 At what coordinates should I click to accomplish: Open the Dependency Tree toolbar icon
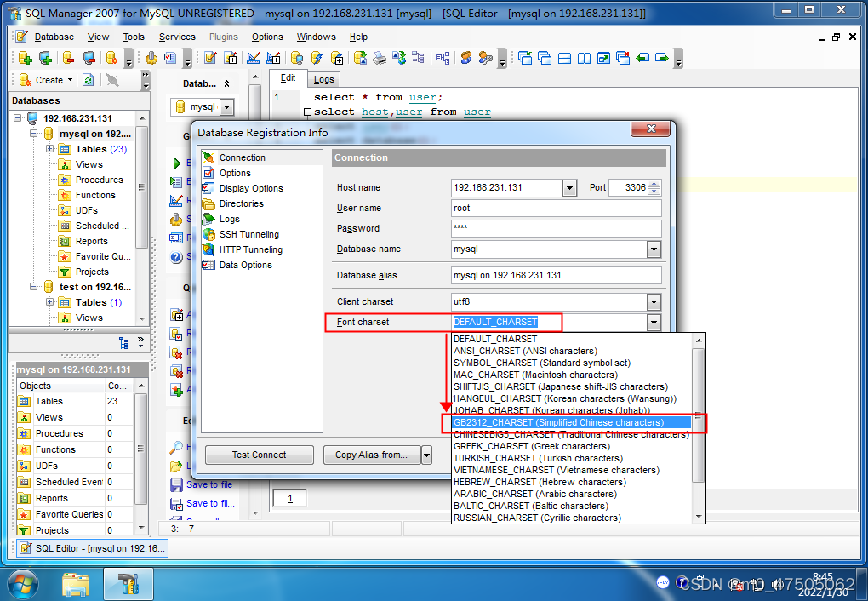pos(419,58)
